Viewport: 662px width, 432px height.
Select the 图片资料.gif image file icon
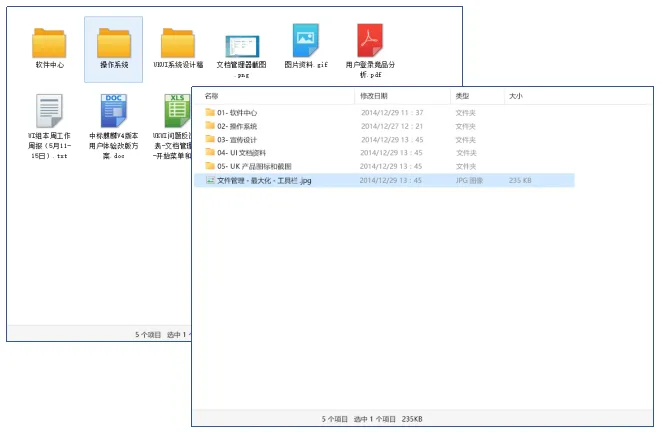tap(306, 40)
